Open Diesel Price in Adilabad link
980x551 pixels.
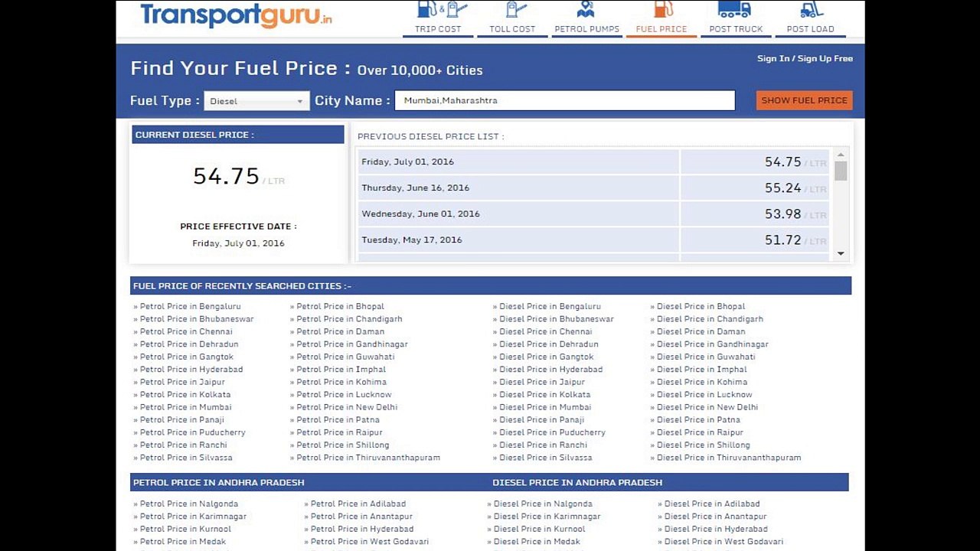712,504
